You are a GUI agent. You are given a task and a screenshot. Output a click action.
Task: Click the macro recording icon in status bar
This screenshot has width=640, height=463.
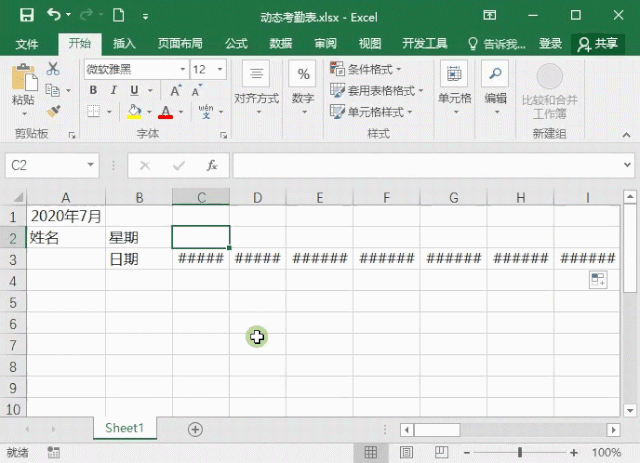(53, 452)
